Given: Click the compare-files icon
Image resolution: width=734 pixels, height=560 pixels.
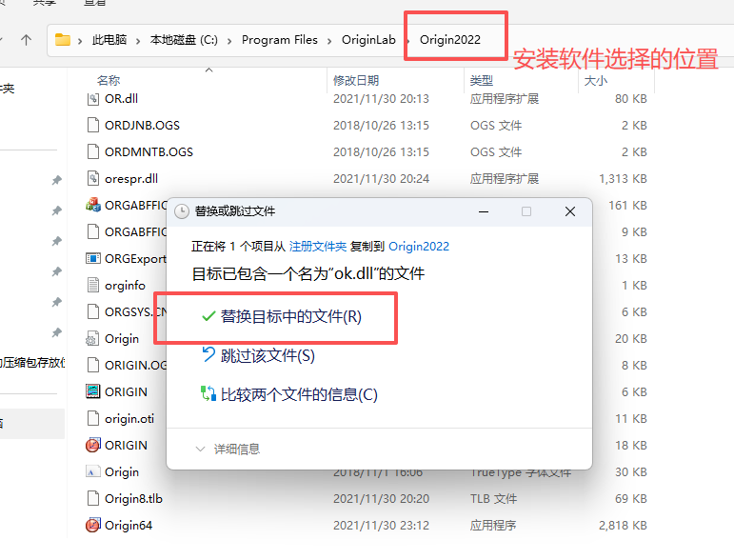Looking at the screenshot, I should tap(208, 393).
